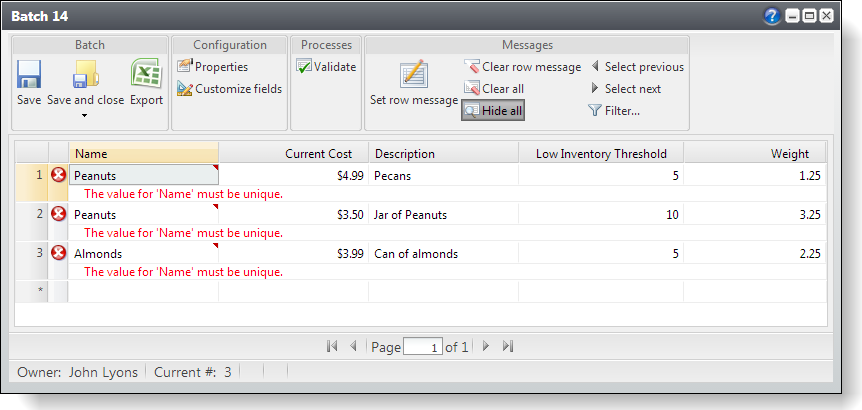Click Set row message icon

click(x=413, y=76)
